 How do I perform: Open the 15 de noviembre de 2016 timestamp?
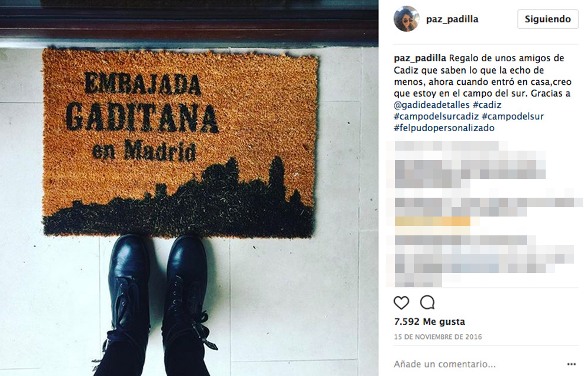(x=437, y=337)
